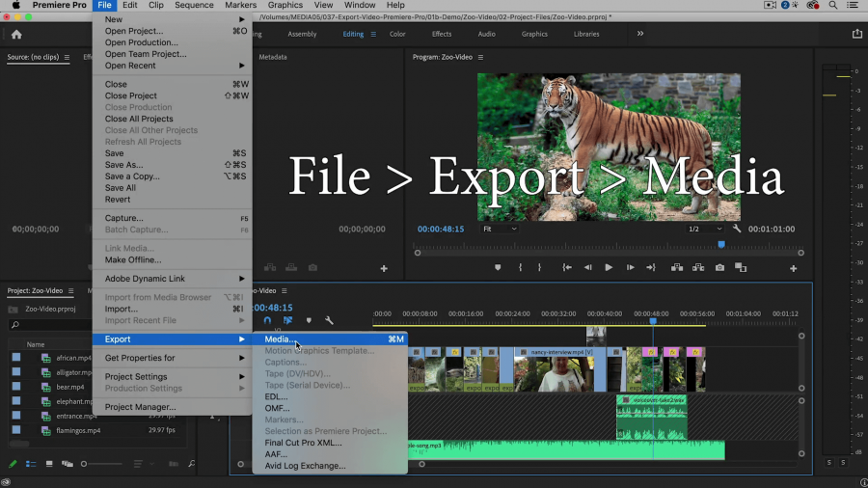Open Program monitor settings wrench
The width and height of the screenshot is (868, 488).
737,229
